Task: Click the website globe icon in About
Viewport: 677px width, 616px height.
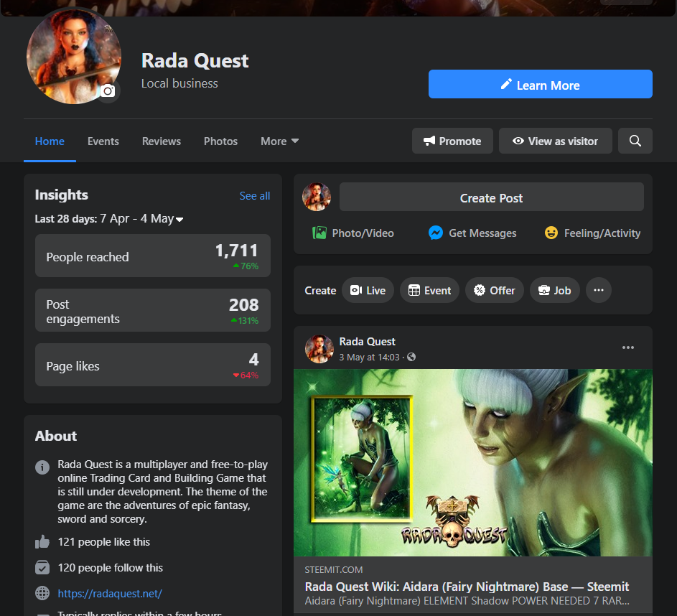Action: tap(42, 593)
